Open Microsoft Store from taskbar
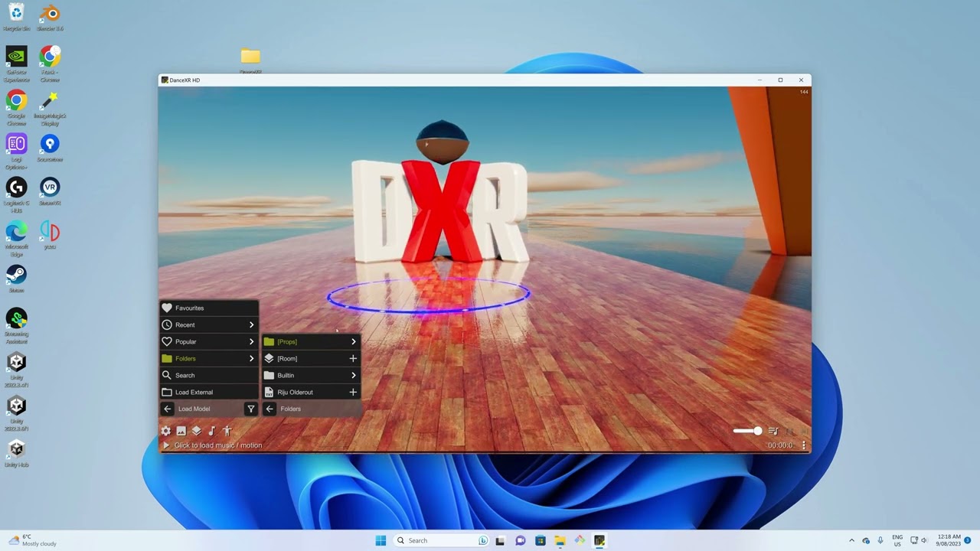Viewport: 980px width, 551px height. click(540, 540)
